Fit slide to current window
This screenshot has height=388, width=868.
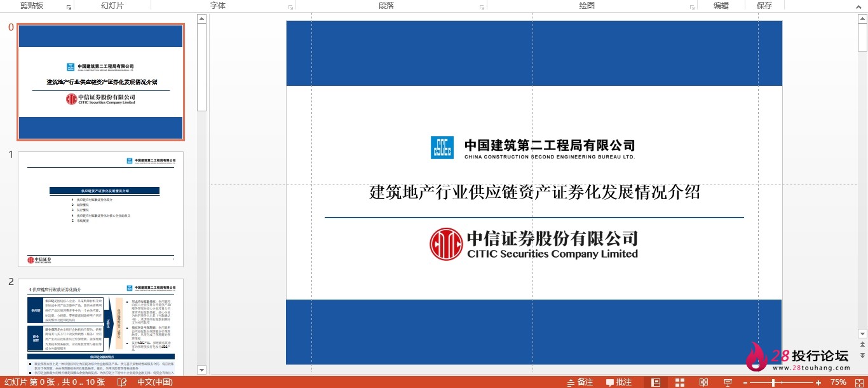point(859,382)
